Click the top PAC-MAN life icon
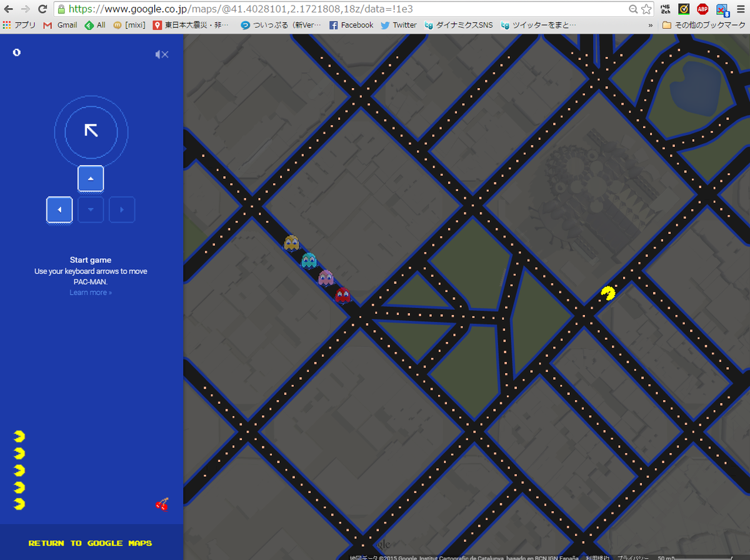 point(19,436)
